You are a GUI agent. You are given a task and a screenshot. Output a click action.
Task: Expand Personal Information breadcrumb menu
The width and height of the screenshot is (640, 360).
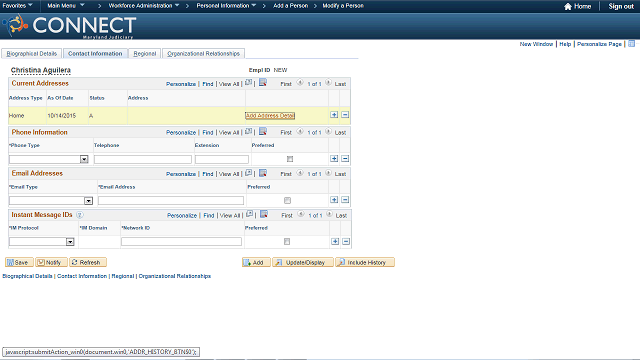point(226,6)
